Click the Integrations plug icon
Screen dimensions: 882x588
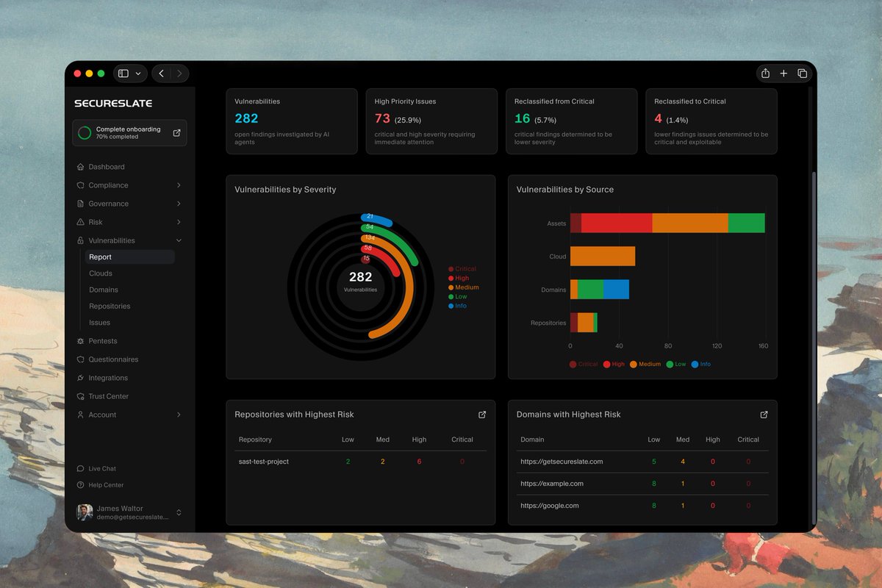click(x=81, y=378)
